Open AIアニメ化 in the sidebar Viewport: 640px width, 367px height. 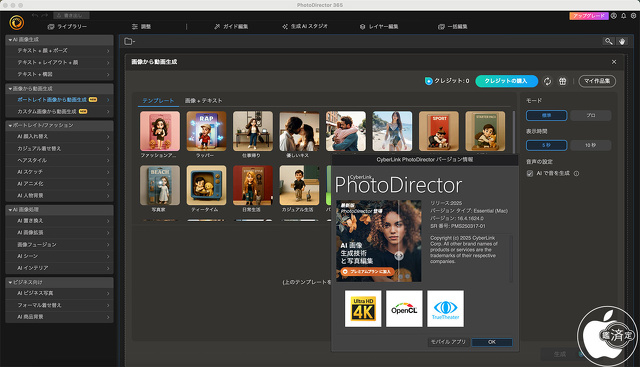(x=59, y=184)
